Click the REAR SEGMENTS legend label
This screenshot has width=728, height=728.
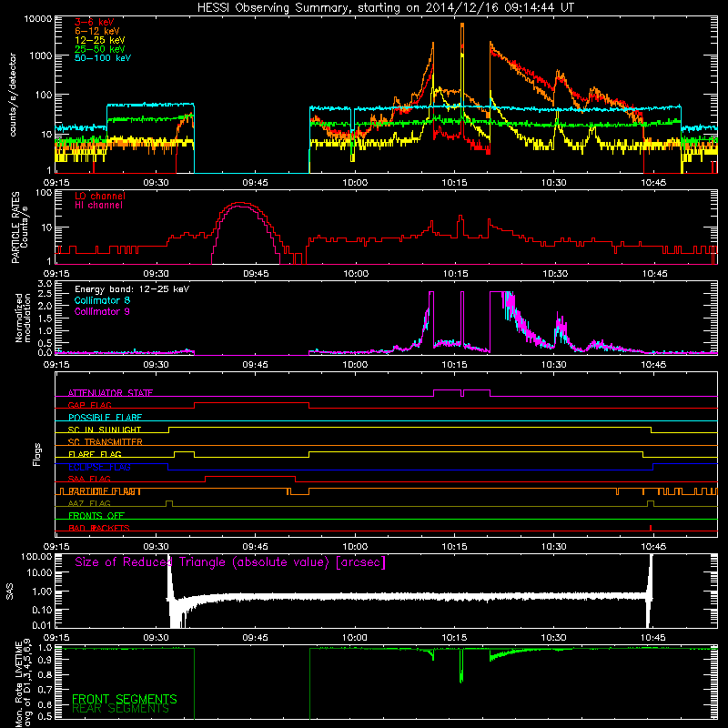(121, 709)
